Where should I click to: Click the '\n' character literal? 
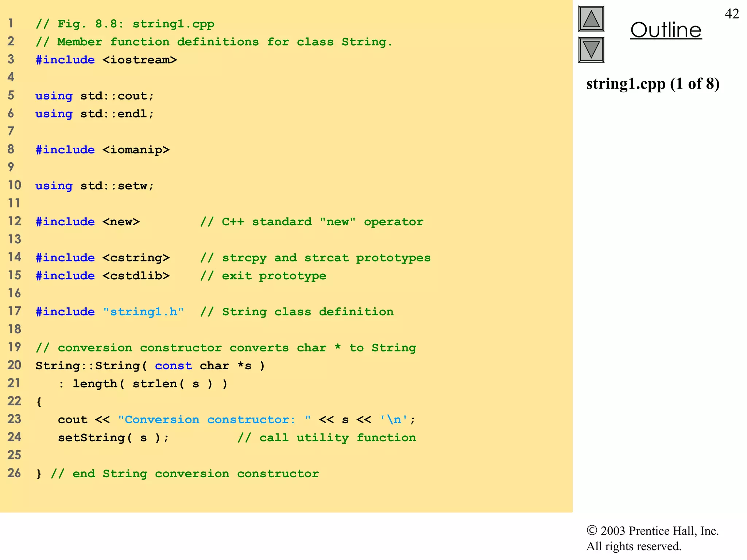(x=394, y=420)
